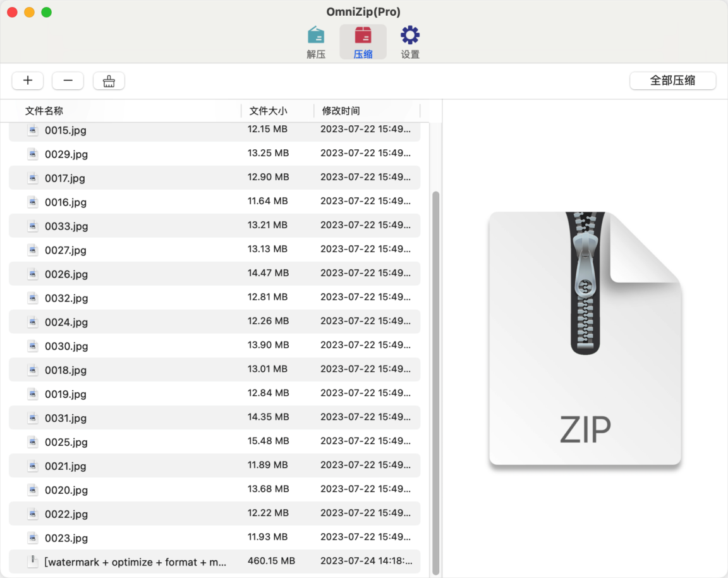Open the 解压 (extract) tab
Viewport: 728px width, 578px height.
pos(316,42)
